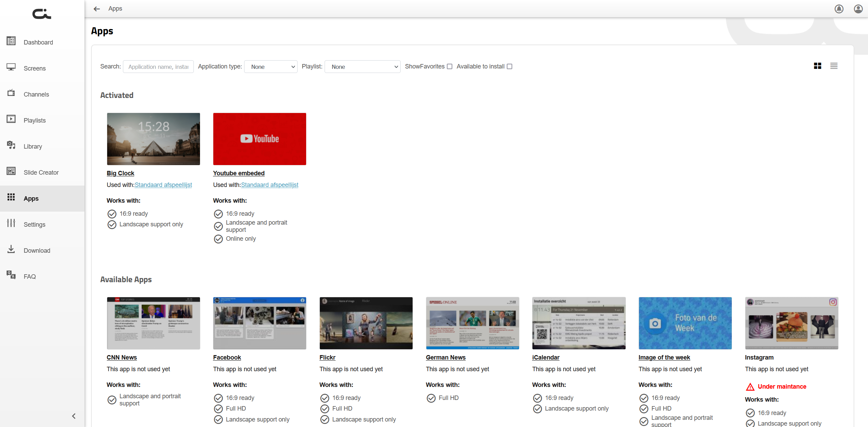
Task: Click the search input field
Action: [158, 66]
